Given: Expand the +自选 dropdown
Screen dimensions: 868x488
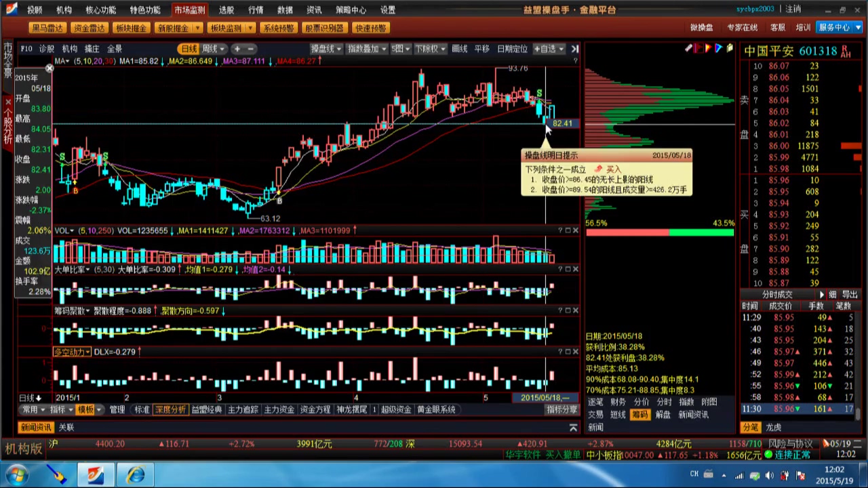Looking at the screenshot, I should (x=549, y=49).
